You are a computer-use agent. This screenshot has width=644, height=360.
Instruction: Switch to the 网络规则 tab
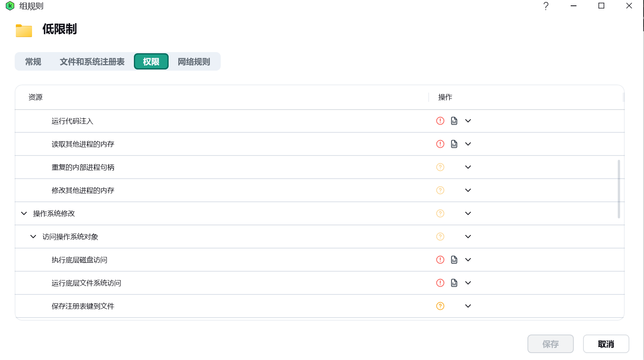click(x=194, y=62)
